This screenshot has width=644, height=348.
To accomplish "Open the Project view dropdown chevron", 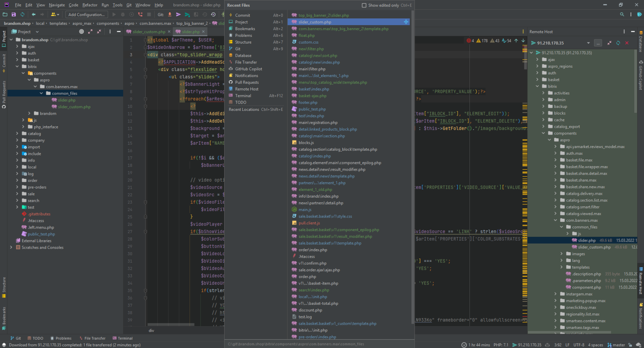I will point(37,32).
